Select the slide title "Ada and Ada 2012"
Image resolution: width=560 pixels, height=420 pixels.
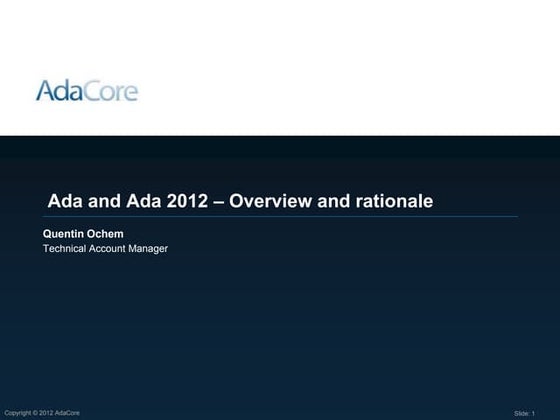pos(128,201)
